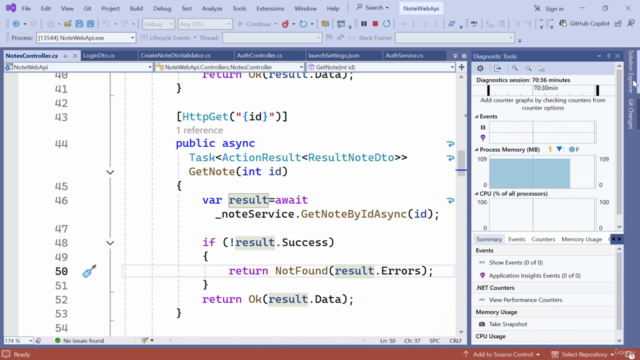This screenshot has height=360, width=640.
Task: Click the Save All icon
Action: click(x=90, y=24)
